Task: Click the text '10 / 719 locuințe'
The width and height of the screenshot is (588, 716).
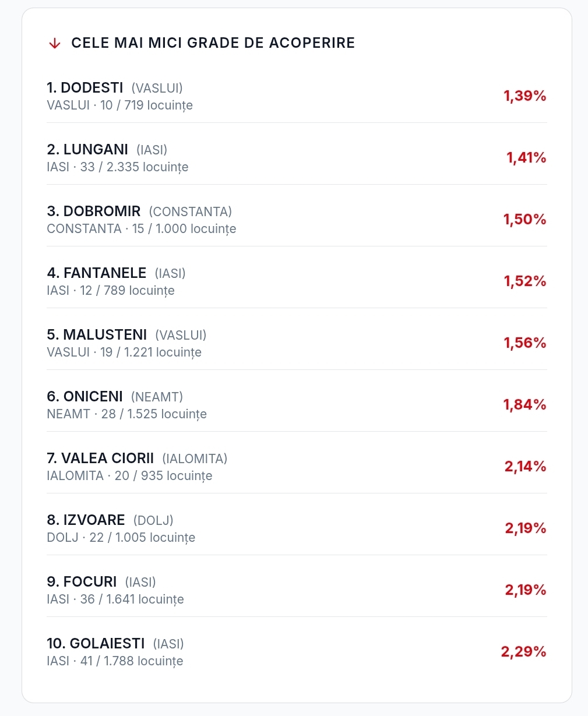Action: [x=146, y=105]
